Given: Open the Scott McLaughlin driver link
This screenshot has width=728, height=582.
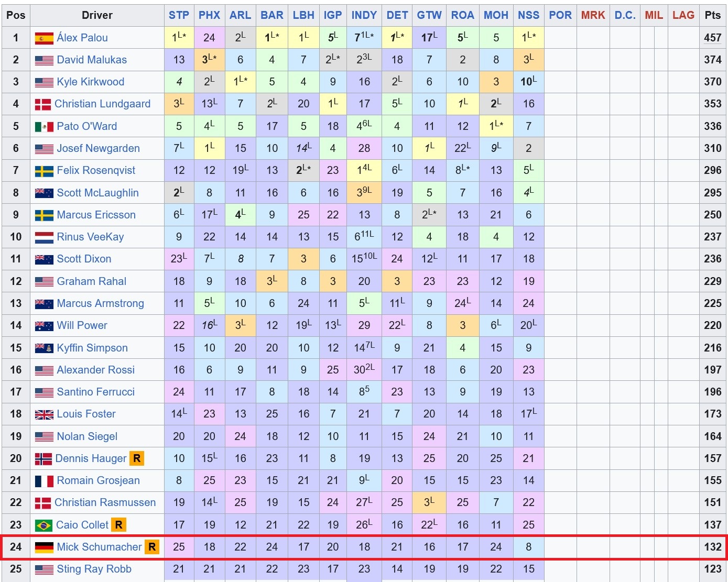Looking at the screenshot, I should (x=98, y=193).
